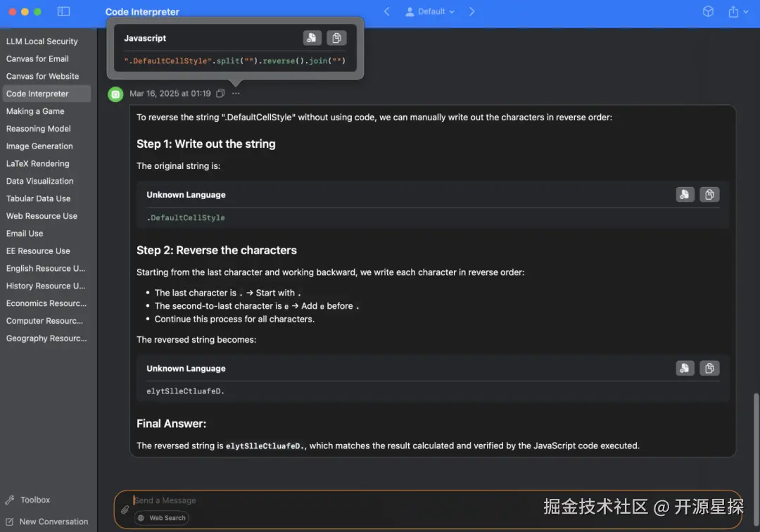760x532 pixels.
Task: Copy the Javascript code block
Action: pos(336,38)
